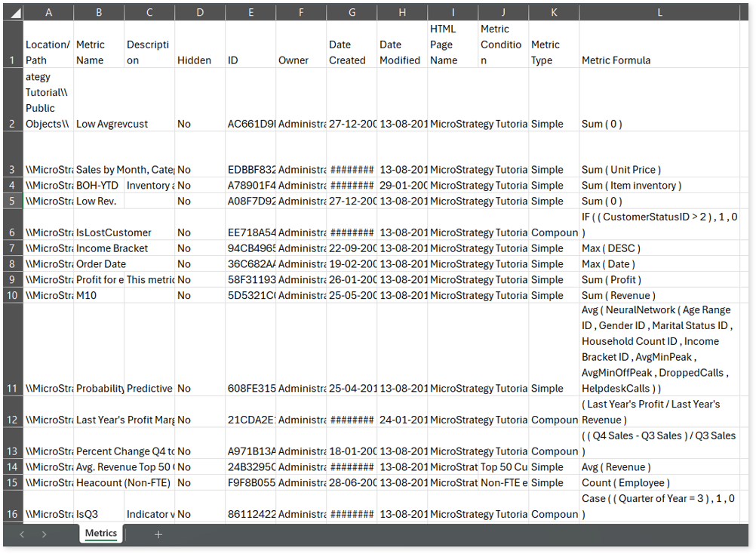Select the 'Heacount (Non-FTE)' cell
Viewport: 756px width, 554px height.
(99, 482)
